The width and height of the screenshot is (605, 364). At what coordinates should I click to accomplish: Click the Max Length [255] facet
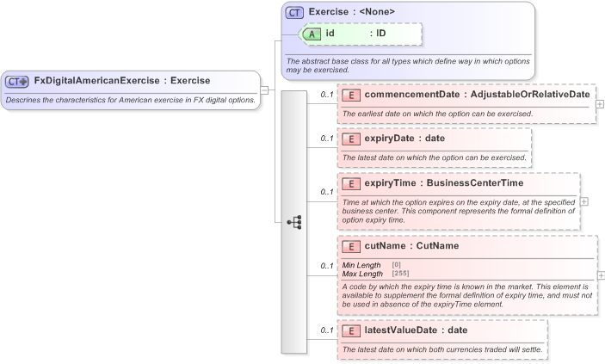[375, 274]
